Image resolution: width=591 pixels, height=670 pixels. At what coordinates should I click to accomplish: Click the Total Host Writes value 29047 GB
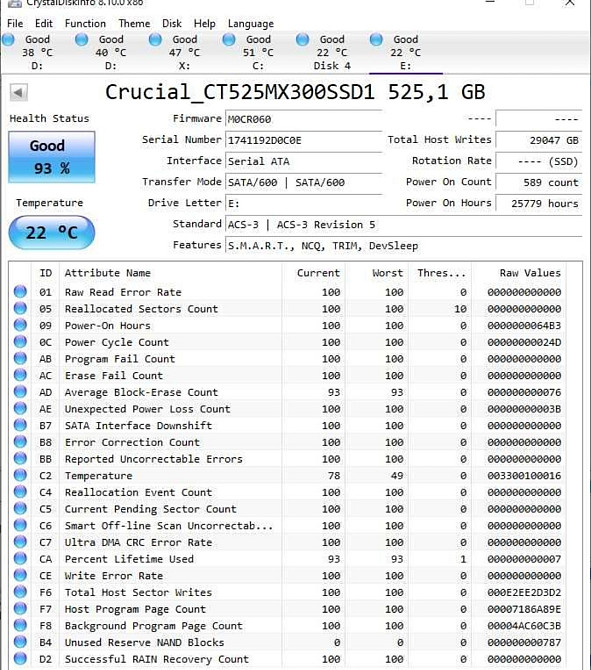coord(538,140)
